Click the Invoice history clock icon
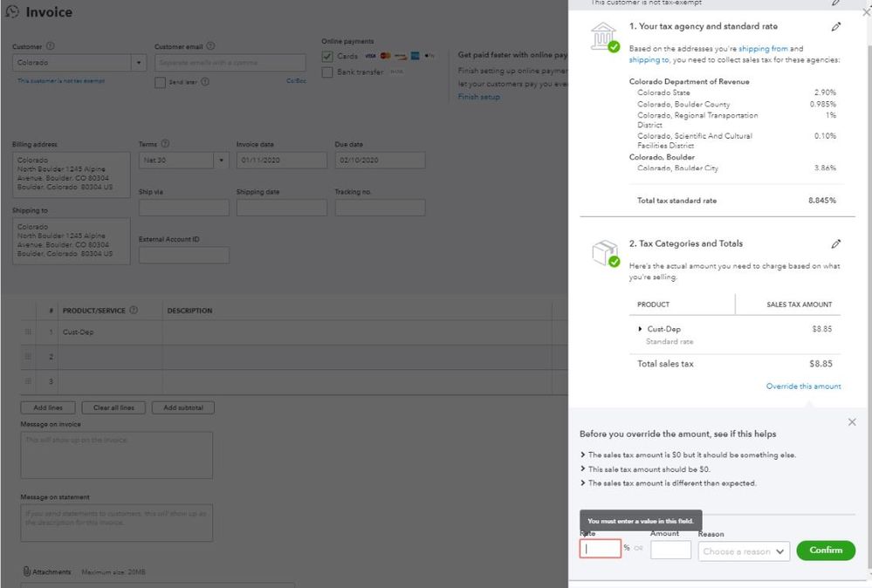Viewport: 872px width, 588px height. coord(11,11)
